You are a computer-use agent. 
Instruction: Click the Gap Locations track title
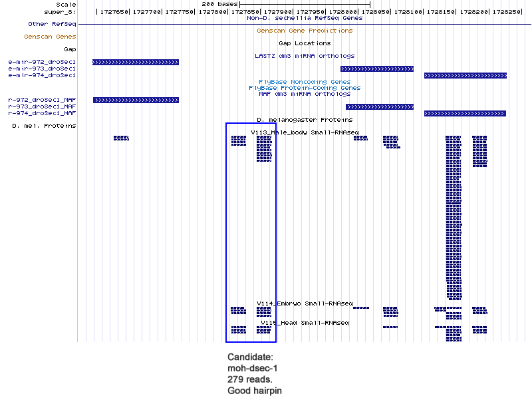305,43
